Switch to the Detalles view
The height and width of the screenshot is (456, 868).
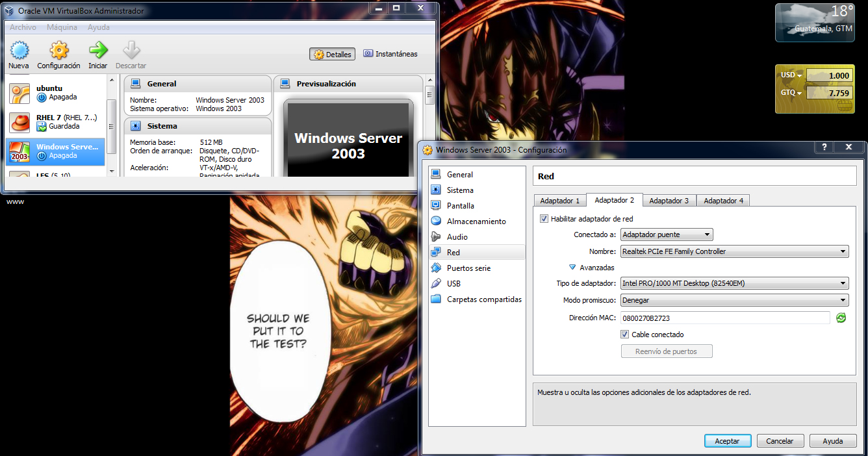click(333, 55)
